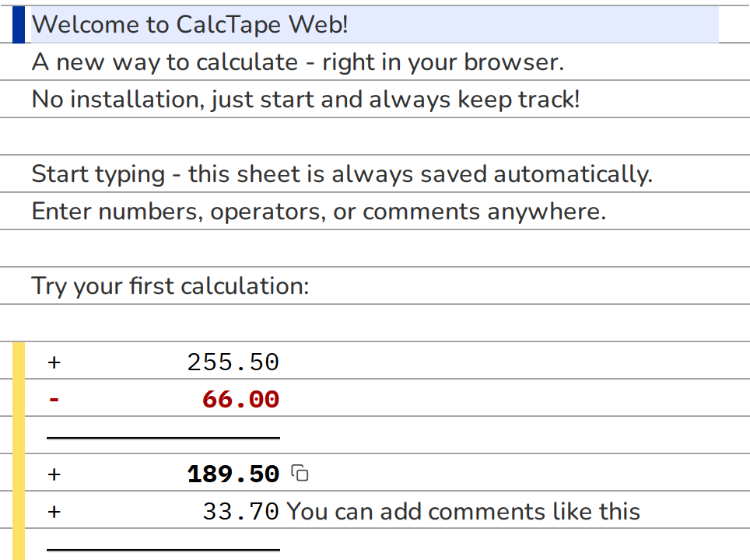Edit the comment 'You can add comments like this'
The width and height of the screenshot is (750, 560).
tap(463, 511)
